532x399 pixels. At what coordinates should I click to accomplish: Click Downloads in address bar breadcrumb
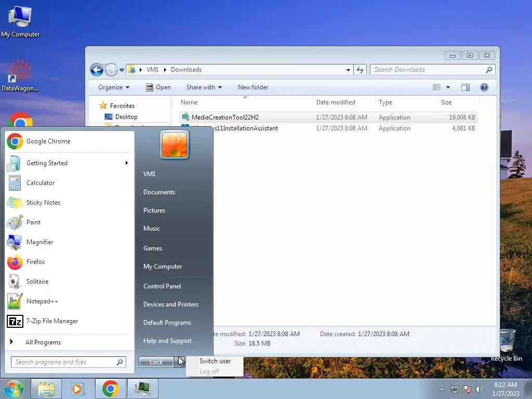click(x=186, y=70)
